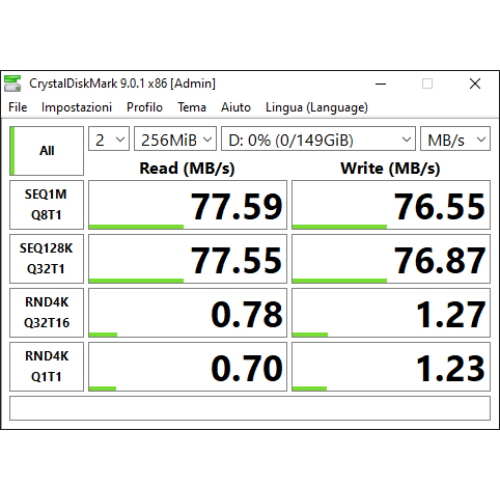The width and height of the screenshot is (500, 500).
Task: Click the SEQ128K write value 76.87
Action: 391,259
